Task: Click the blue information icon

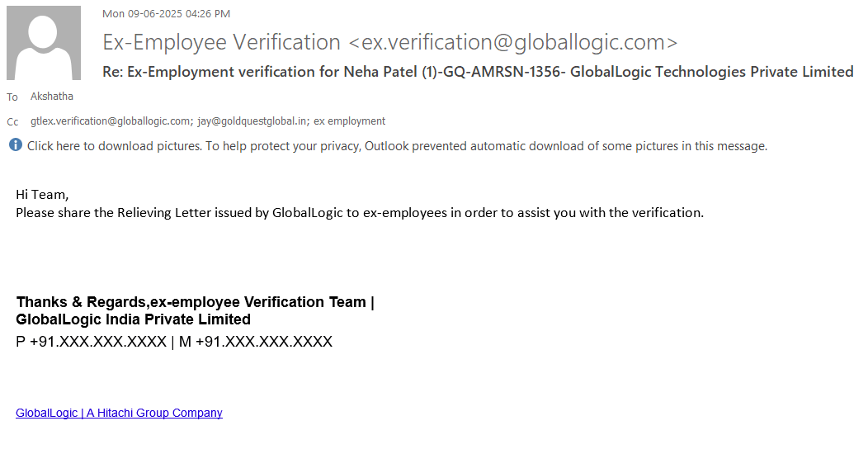Action: tap(16, 145)
